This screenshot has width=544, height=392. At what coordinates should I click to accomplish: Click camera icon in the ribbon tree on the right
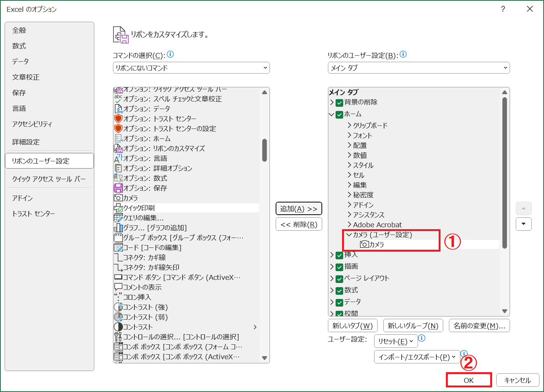[365, 244]
